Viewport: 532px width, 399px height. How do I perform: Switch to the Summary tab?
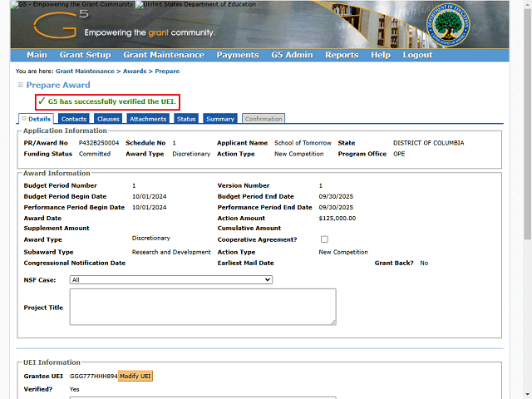point(220,119)
